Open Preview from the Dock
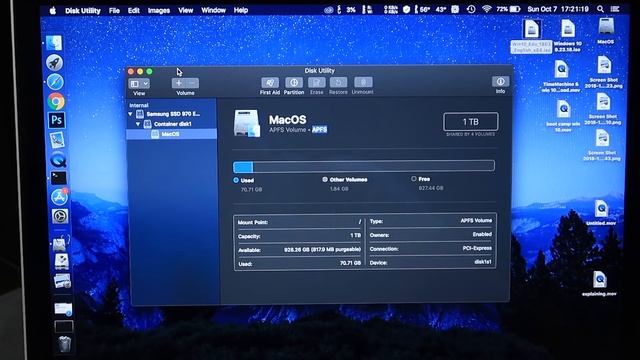 [x=57, y=140]
